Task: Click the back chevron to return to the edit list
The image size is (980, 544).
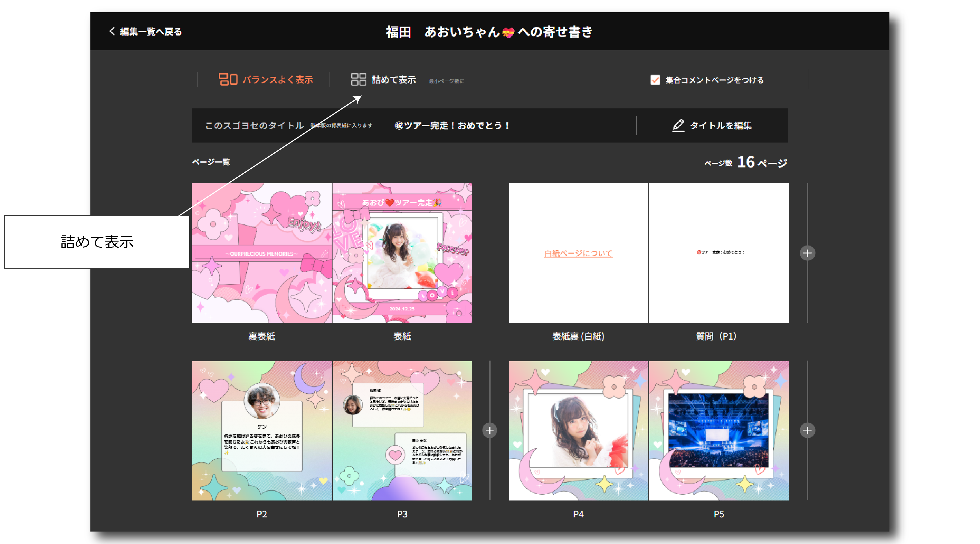Action: [x=112, y=31]
